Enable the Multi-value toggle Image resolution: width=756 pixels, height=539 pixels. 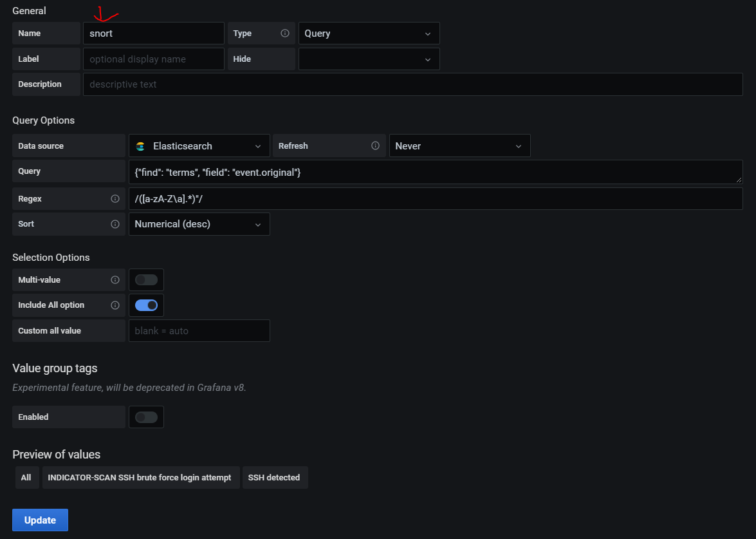pyautogui.click(x=146, y=279)
